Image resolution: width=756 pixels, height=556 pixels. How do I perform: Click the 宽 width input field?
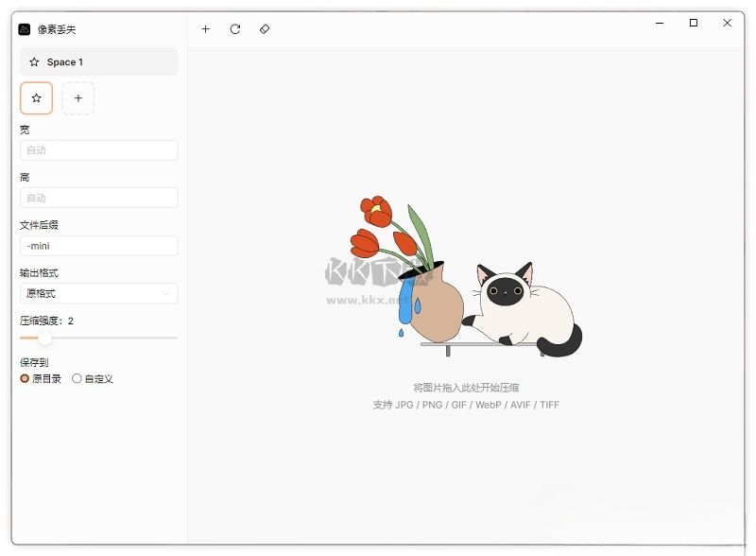[99, 150]
